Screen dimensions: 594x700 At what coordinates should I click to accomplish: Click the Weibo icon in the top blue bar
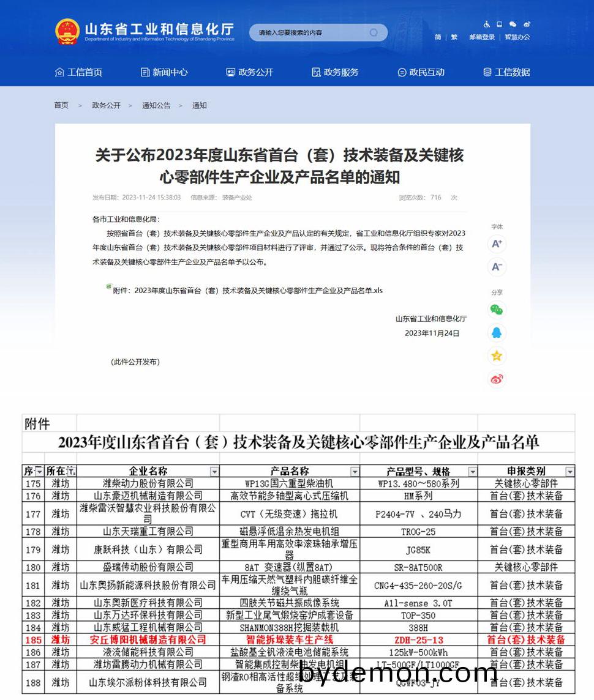(x=527, y=24)
